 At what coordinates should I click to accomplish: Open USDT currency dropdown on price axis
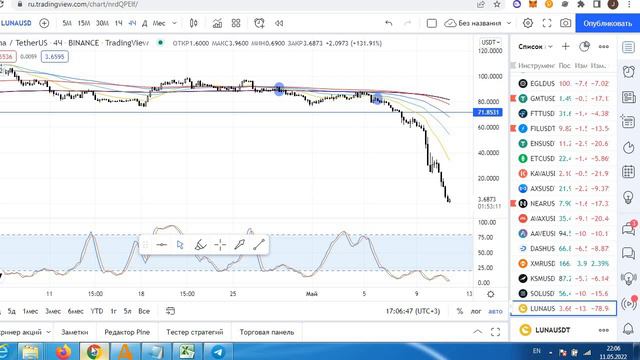[x=491, y=42]
